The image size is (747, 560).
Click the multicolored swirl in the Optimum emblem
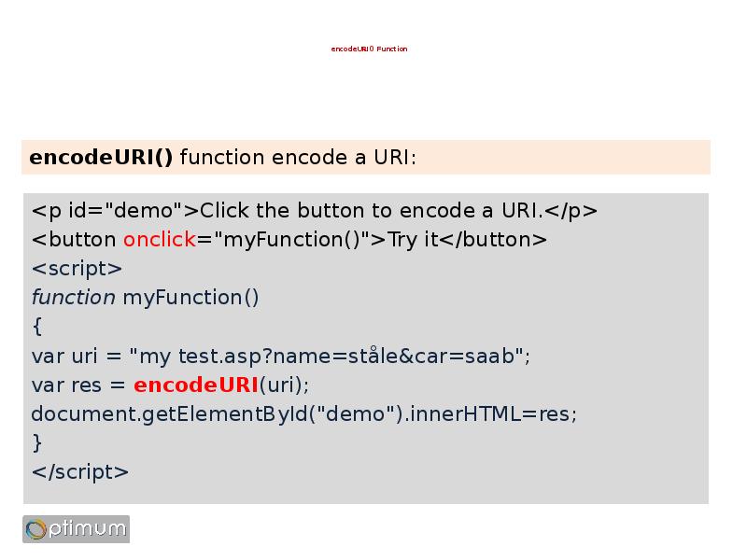pos(36,528)
